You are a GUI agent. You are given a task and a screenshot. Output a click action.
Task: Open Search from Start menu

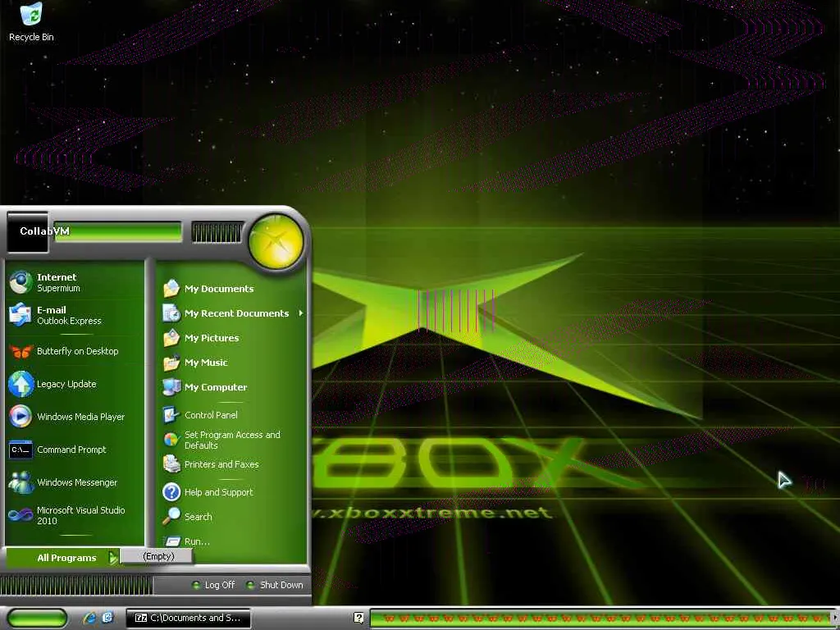233,517
